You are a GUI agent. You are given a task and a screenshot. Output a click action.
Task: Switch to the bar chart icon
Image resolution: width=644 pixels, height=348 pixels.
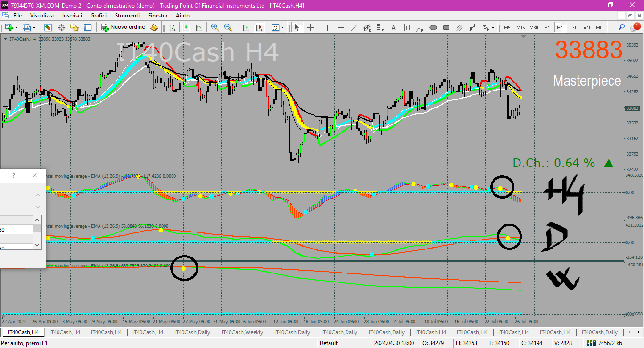pyautogui.click(x=172, y=27)
